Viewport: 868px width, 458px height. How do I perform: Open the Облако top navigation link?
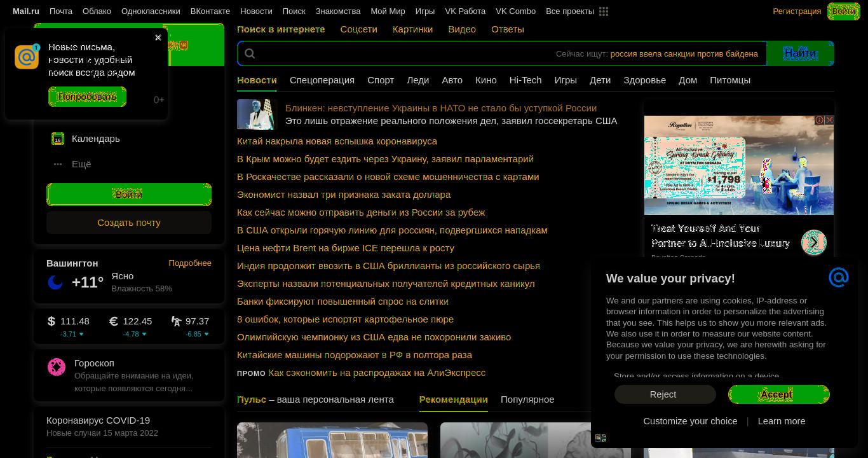pos(97,11)
